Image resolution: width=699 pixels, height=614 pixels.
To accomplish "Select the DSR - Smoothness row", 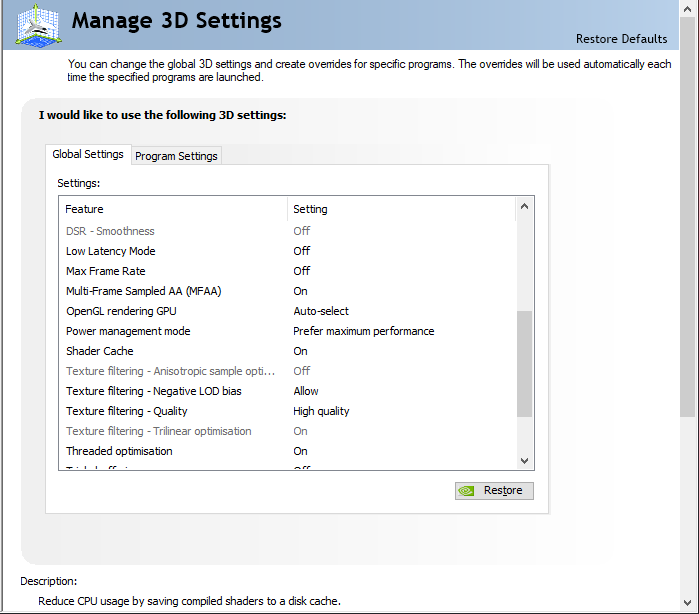I will 288,231.
